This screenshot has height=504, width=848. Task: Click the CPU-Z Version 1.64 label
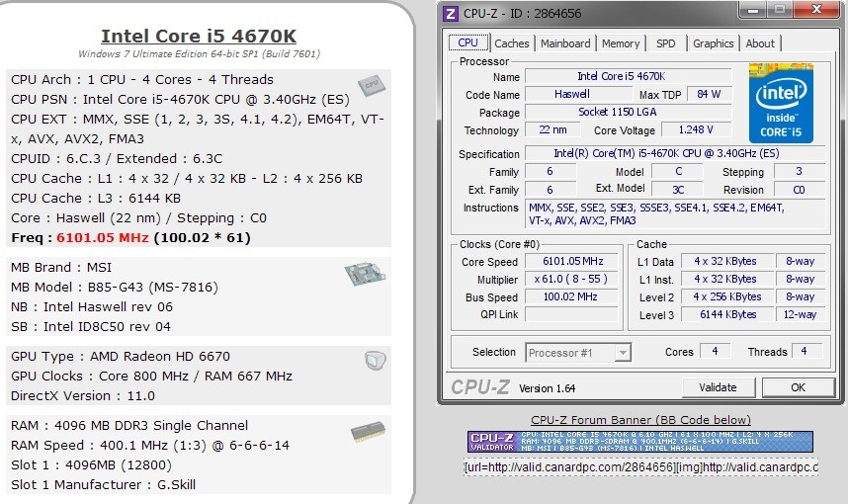pos(547,388)
